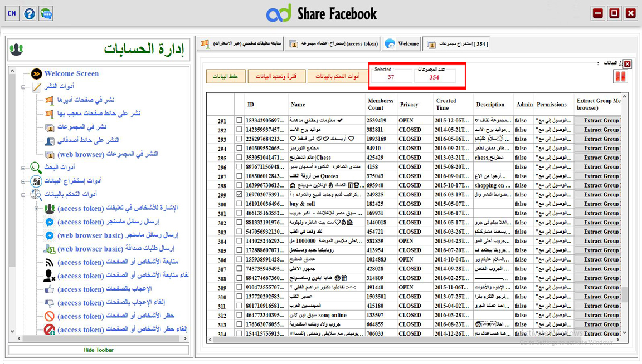Check the checkbox for row 300 buy & sell
This screenshot has height=364, width=642.
coord(239,204)
